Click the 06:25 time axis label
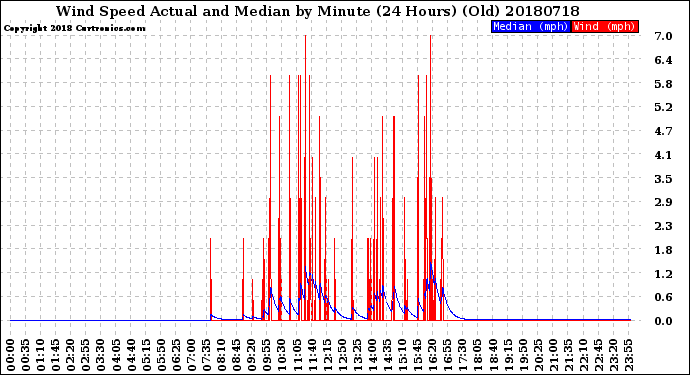Viewport: 690px width, 375px height. click(x=176, y=355)
